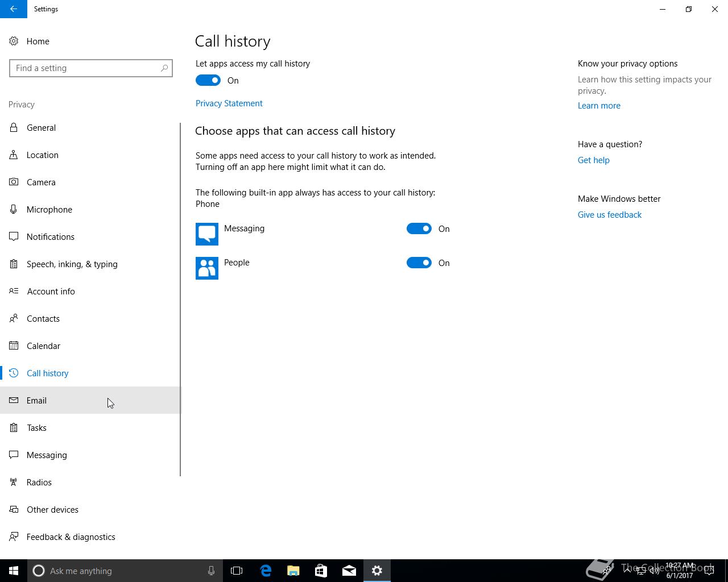Click the Feedback & diagnostics icon
The width and height of the screenshot is (728, 582).
click(14, 537)
